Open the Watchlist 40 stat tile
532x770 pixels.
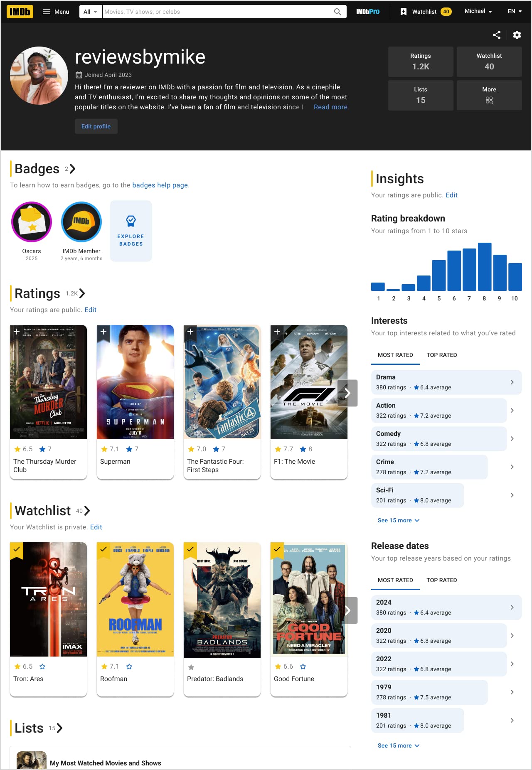coord(489,62)
